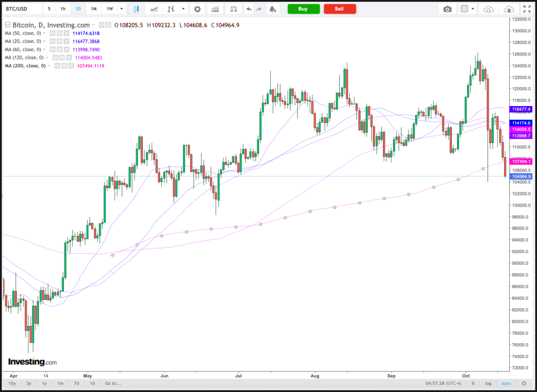Collapse the indicator legend
Screen dimensions: 537x392
point(8,25)
